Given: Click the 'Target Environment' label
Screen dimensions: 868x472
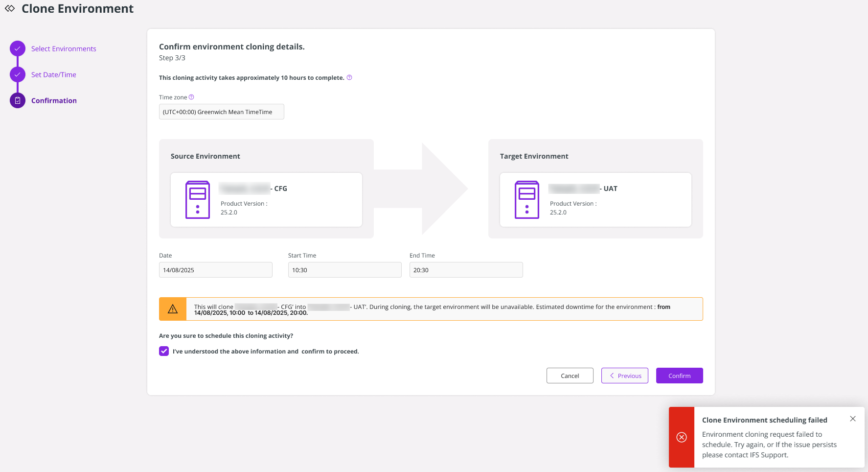Looking at the screenshot, I should 534,156.
